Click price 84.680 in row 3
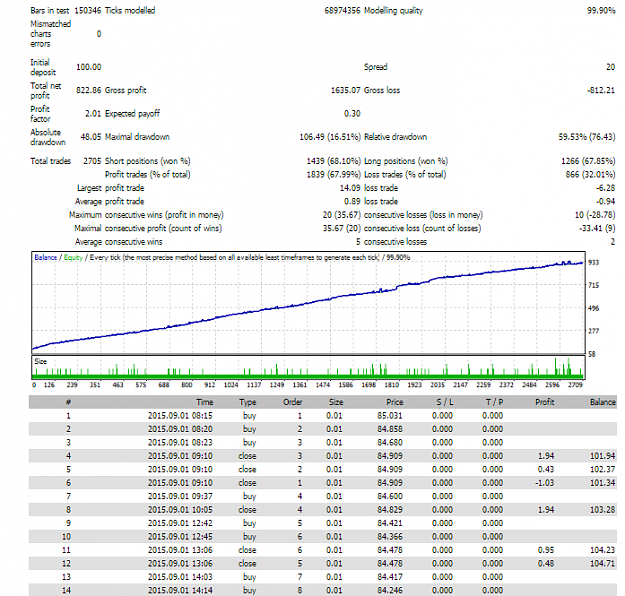This screenshot has width=625, height=596. coord(390,443)
